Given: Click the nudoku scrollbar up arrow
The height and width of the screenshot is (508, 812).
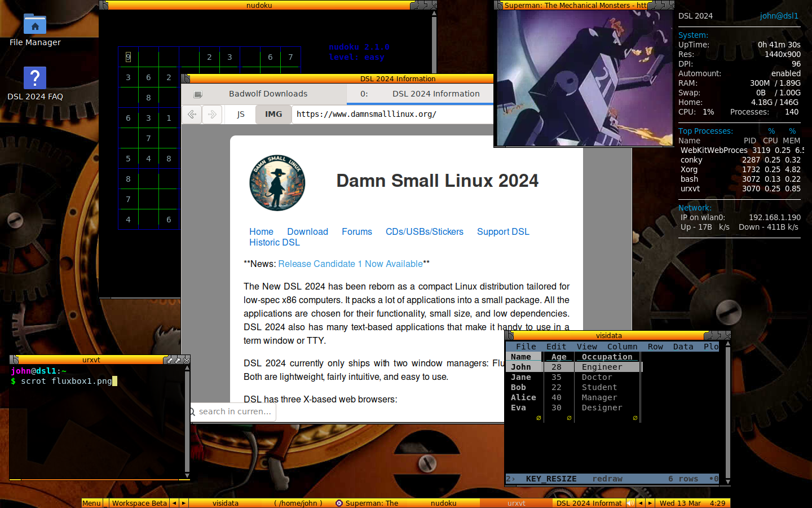Looking at the screenshot, I should pyautogui.click(x=434, y=14).
